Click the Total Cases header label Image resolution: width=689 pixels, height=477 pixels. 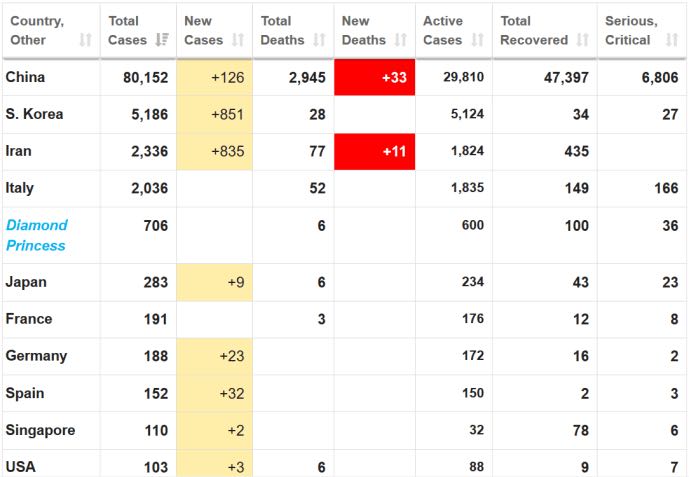coord(127,30)
